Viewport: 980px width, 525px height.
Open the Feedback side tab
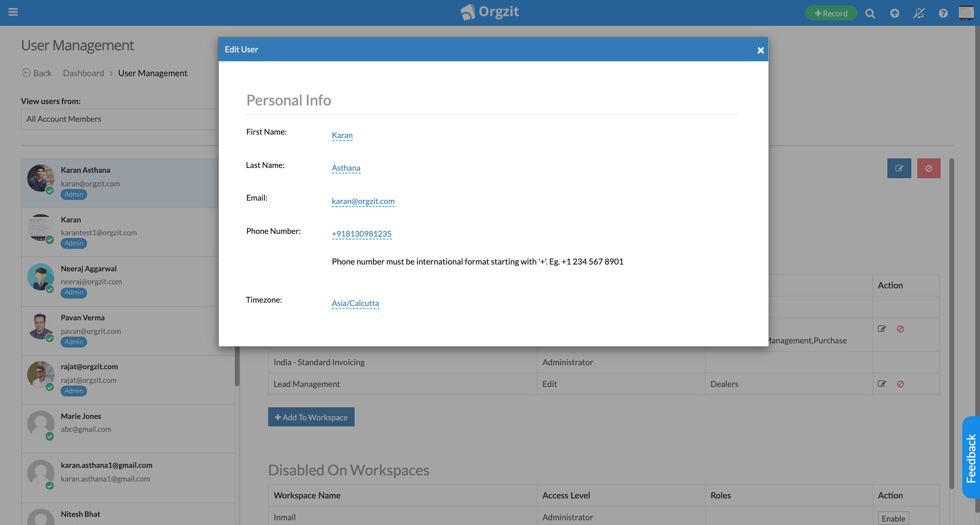click(x=971, y=457)
